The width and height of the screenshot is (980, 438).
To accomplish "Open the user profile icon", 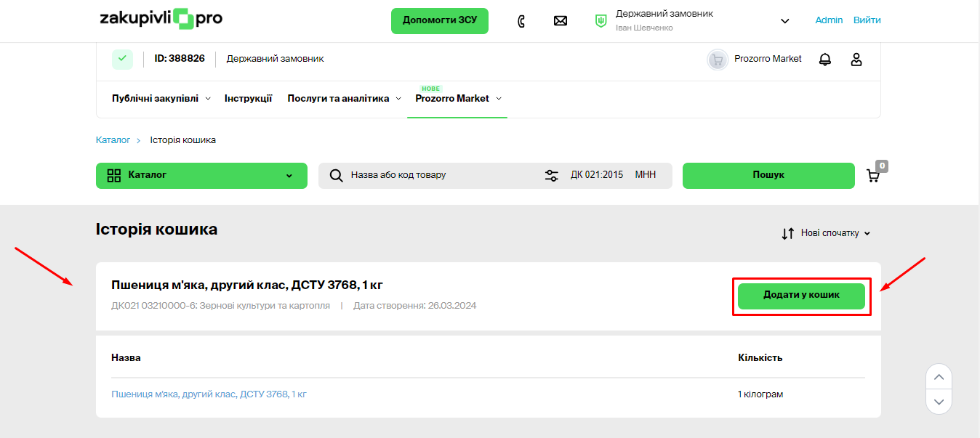I will click(x=856, y=60).
